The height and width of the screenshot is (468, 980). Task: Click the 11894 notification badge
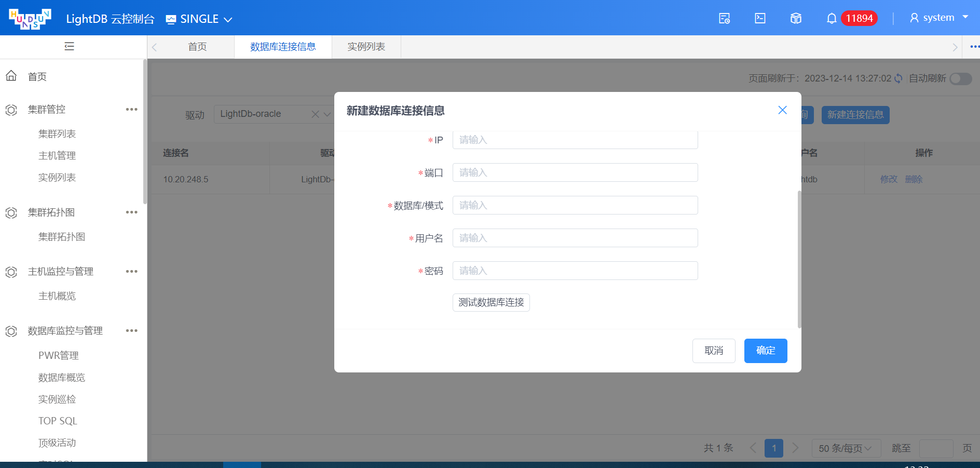coord(859,18)
